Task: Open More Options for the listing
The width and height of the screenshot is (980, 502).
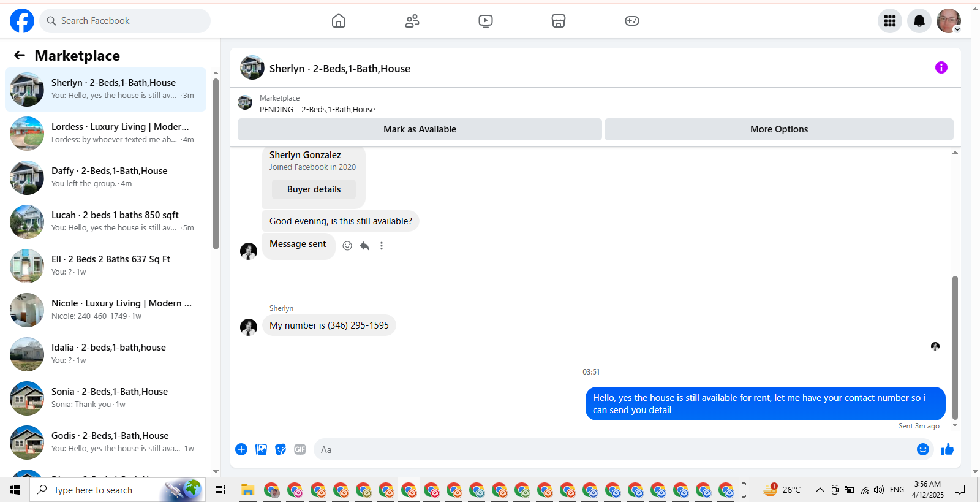Action: tap(779, 129)
